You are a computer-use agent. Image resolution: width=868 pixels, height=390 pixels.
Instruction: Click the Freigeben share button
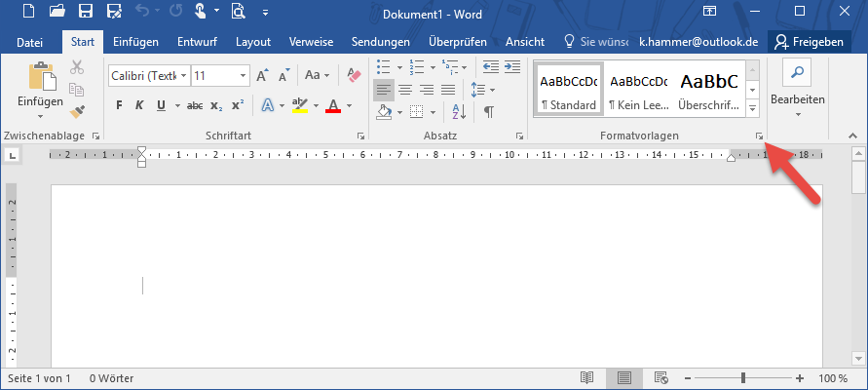809,42
